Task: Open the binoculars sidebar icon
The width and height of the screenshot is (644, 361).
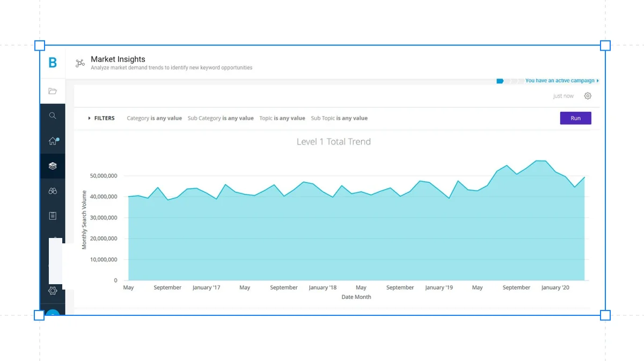Action: coord(53,191)
